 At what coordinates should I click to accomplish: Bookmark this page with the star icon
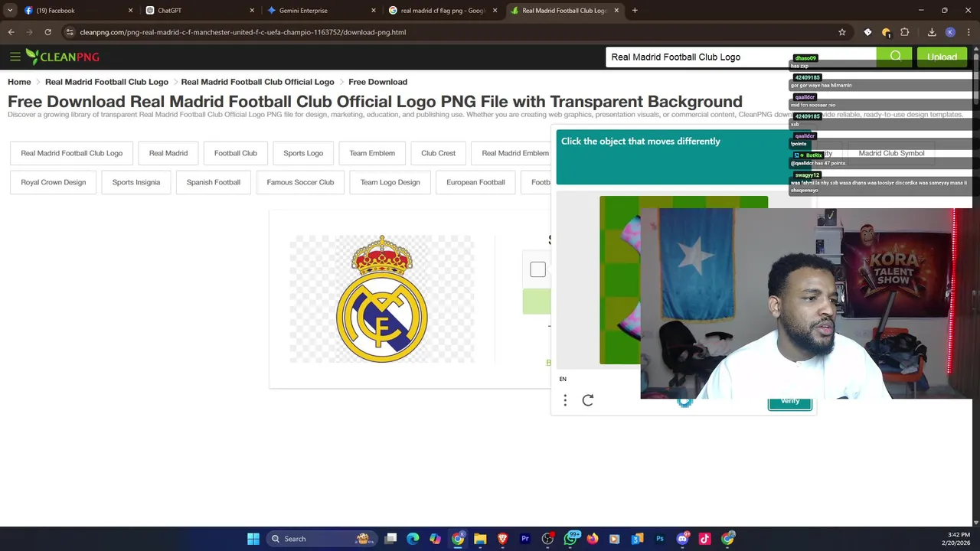coord(842,32)
